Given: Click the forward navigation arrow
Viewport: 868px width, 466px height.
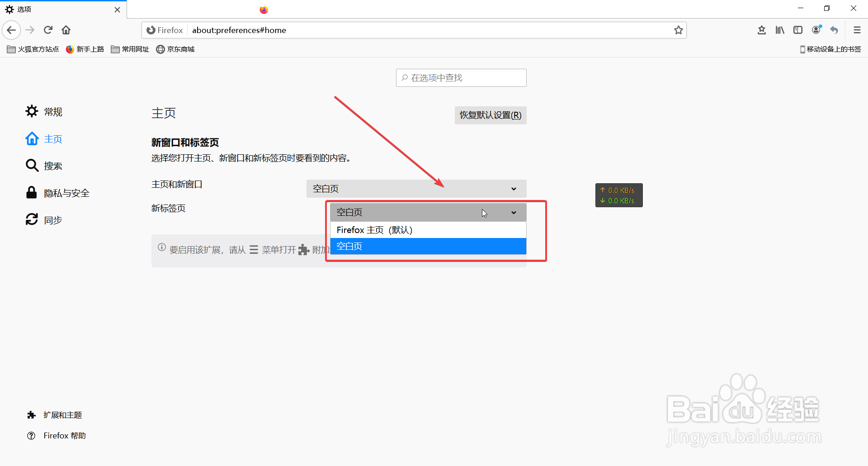Looking at the screenshot, I should [x=30, y=30].
